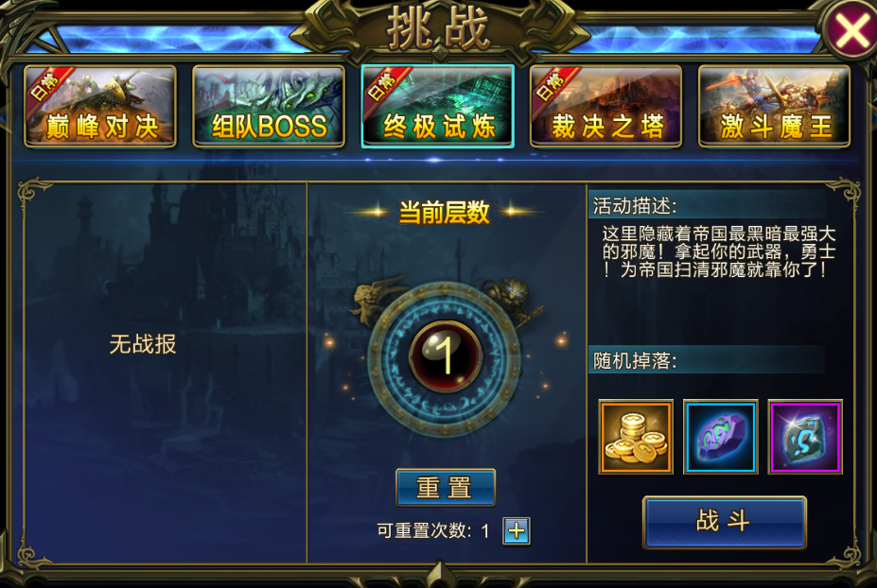
Task: Click the 可重置次数 counter label
Action: coord(433,530)
